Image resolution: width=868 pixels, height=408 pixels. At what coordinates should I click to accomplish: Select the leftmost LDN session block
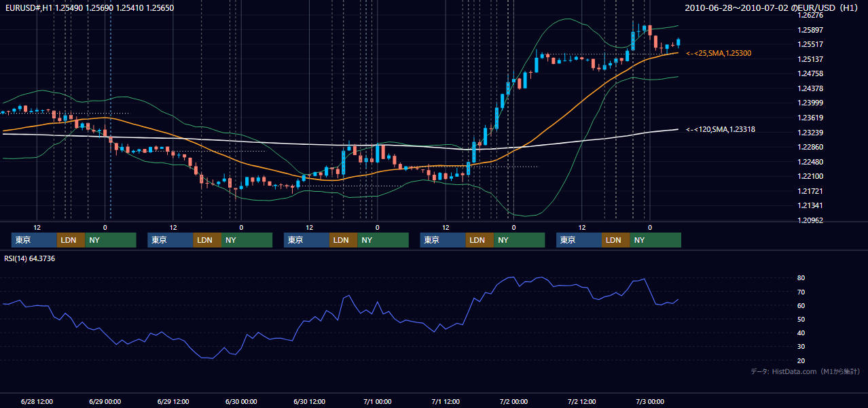71,240
